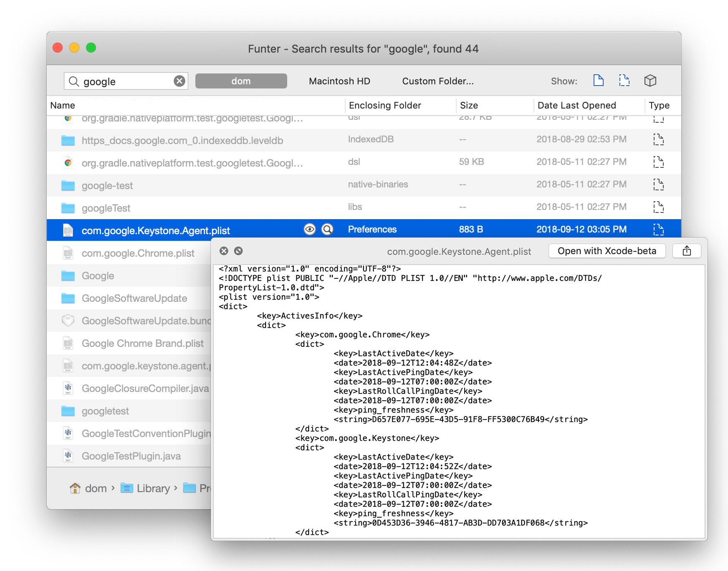This screenshot has height=571, width=728.
Task: Click 2018-08-29 02:53 PM date cell
Action: (x=581, y=139)
